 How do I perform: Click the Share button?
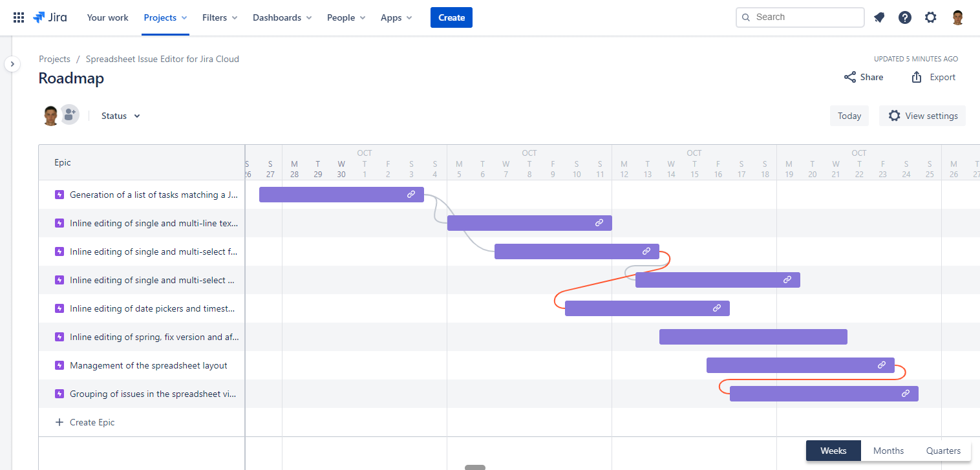click(x=864, y=77)
